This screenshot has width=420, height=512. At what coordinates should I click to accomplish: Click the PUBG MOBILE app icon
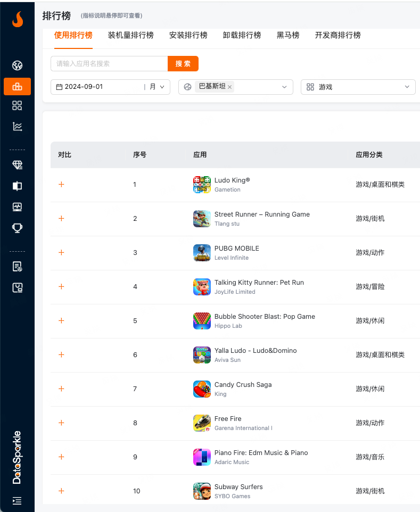click(202, 253)
